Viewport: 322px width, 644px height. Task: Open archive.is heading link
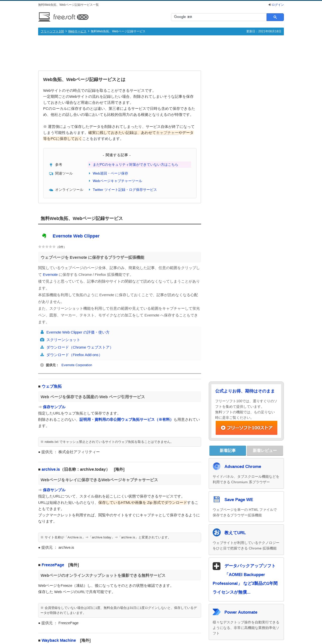pyautogui.click(x=51, y=469)
